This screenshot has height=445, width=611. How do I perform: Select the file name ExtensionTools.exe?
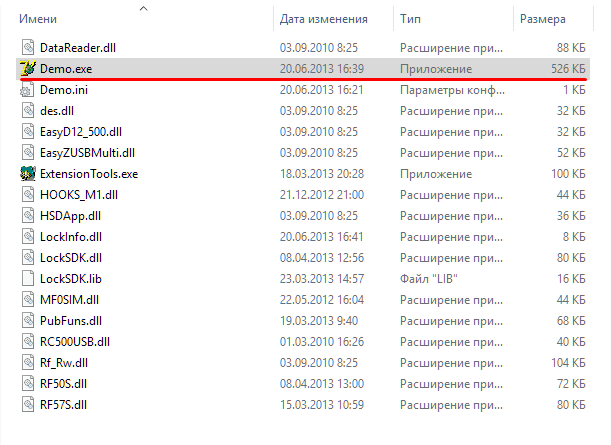click(x=89, y=174)
